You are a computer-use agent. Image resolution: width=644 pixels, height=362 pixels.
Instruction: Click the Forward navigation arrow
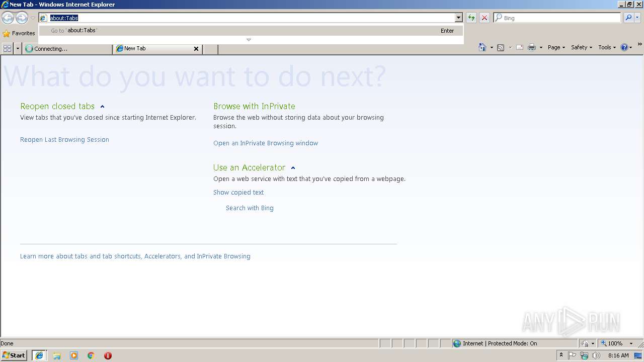coord(22,18)
